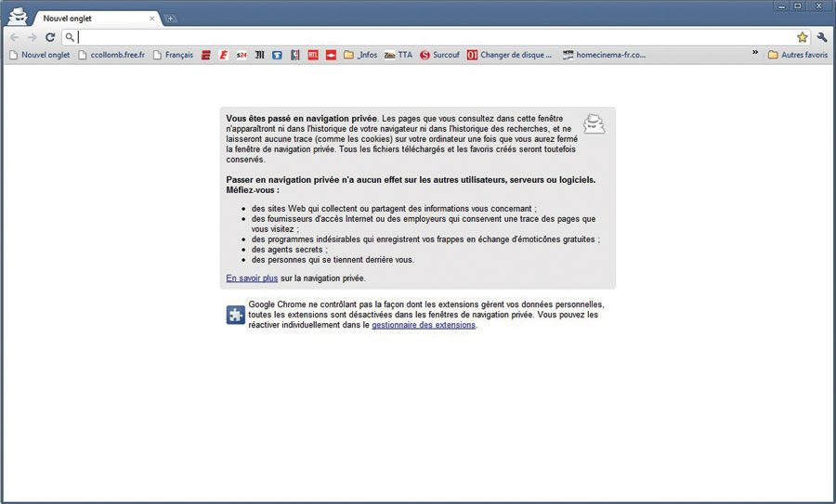
Task: Open the Changer de disque bookmark
Action: click(x=510, y=55)
